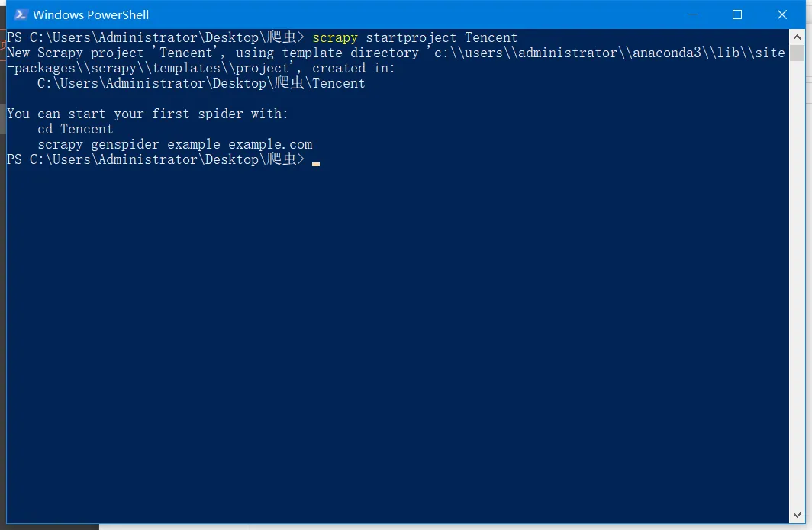Viewport: 812px width, 530px height.
Task: Minimize the PowerShell window
Action: (x=692, y=14)
